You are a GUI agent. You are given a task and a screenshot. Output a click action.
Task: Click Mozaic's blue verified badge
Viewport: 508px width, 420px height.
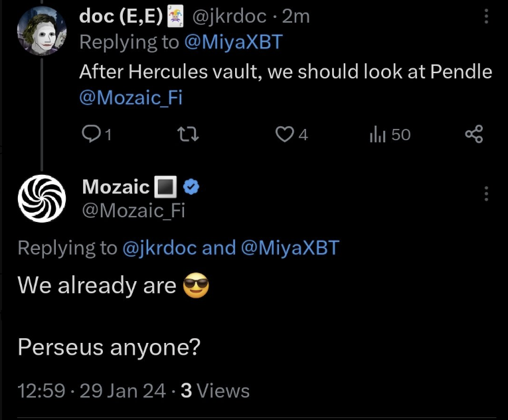point(192,188)
